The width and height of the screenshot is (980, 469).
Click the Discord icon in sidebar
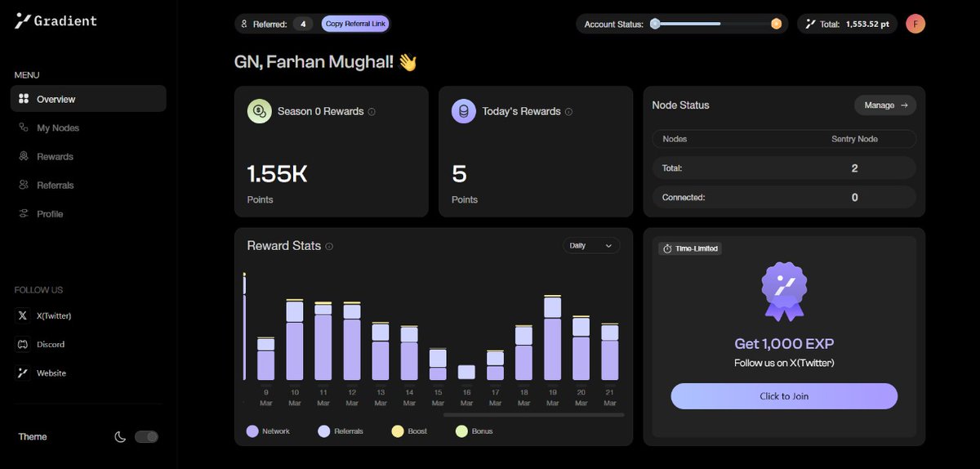point(23,344)
